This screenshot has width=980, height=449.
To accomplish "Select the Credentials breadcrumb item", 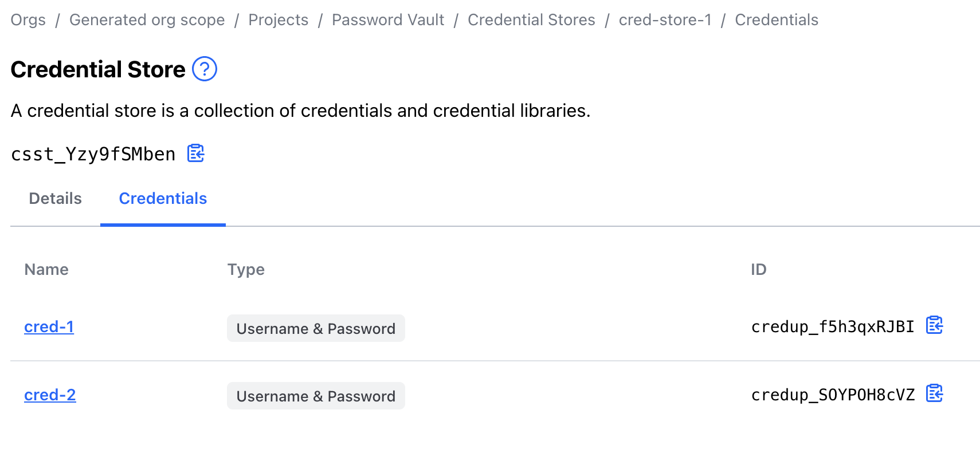I will click(x=777, y=19).
